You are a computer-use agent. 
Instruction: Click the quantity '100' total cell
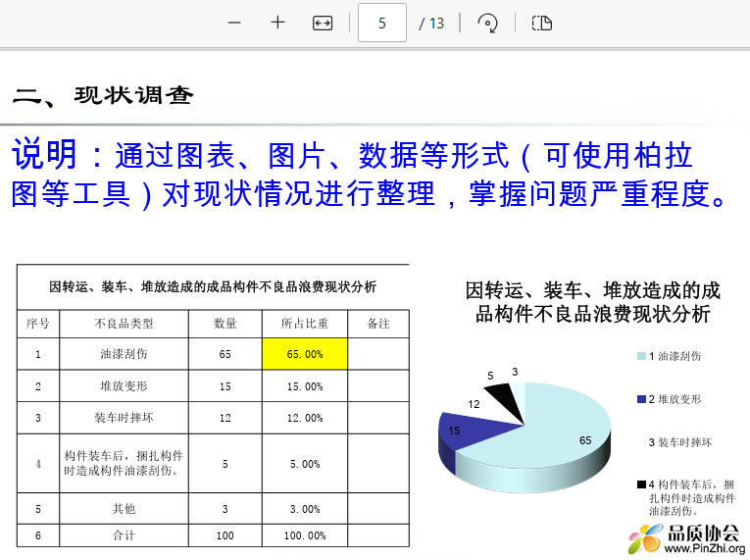[x=225, y=535]
